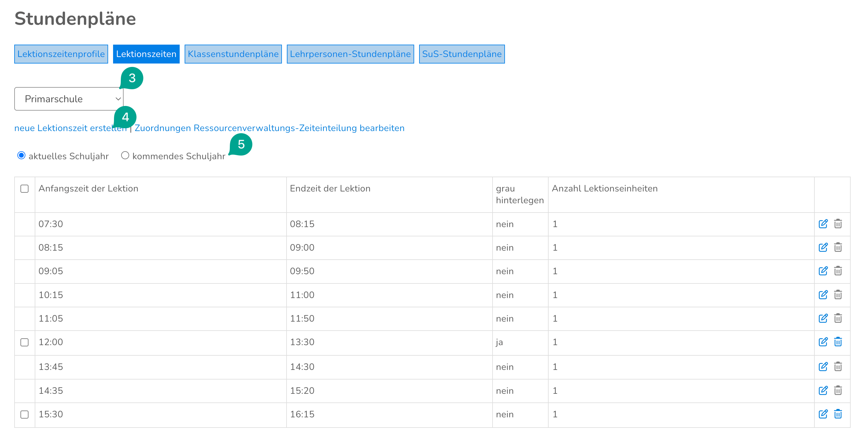
Task: Click trash icon for 08:15 lesson
Action: click(x=838, y=248)
